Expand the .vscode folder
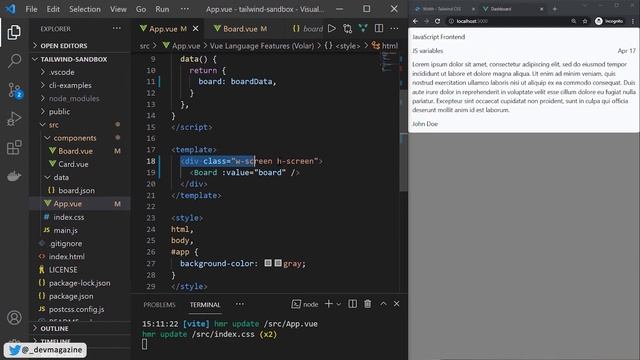The width and height of the screenshot is (640, 360). (x=62, y=72)
